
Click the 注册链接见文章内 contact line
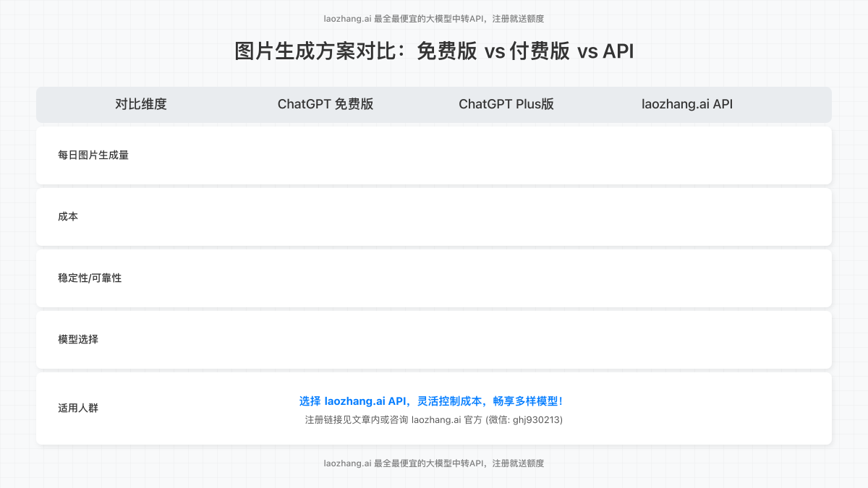tap(434, 419)
